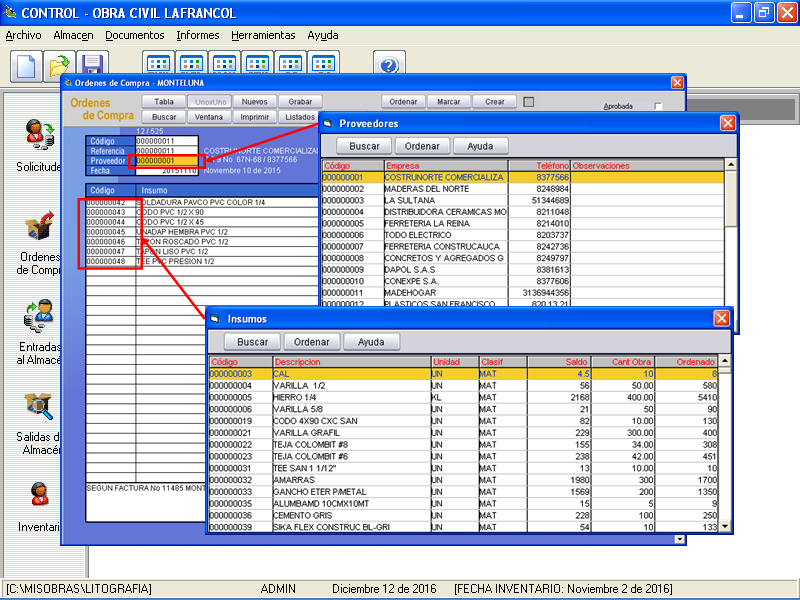Click the new blank document toolbar icon
The image size is (800, 600).
point(27,65)
